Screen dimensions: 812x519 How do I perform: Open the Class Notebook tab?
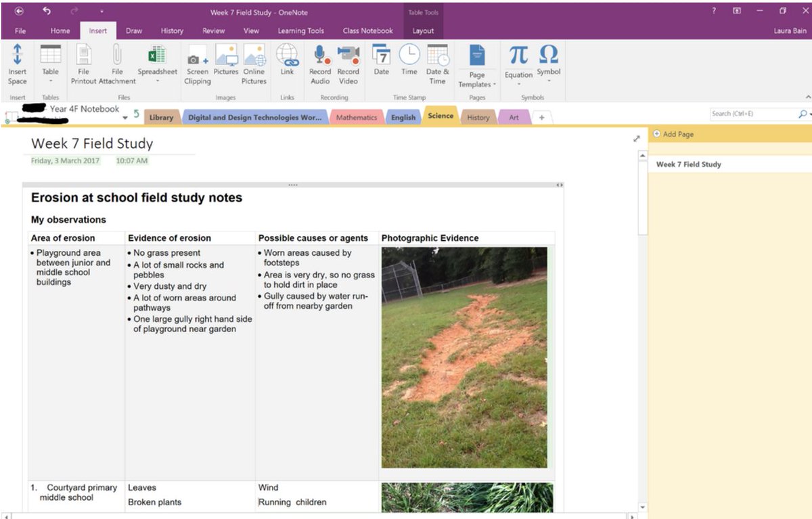pyautogui.click(x=367, y=30)
